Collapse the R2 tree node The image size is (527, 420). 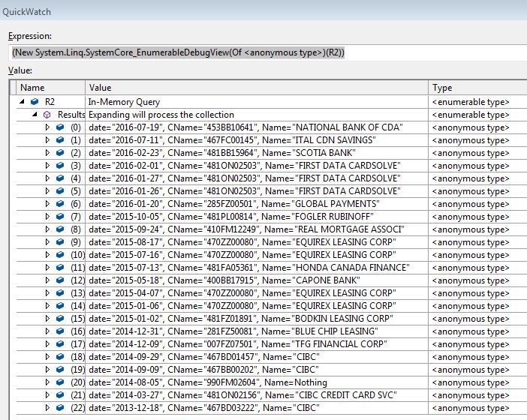22,101
